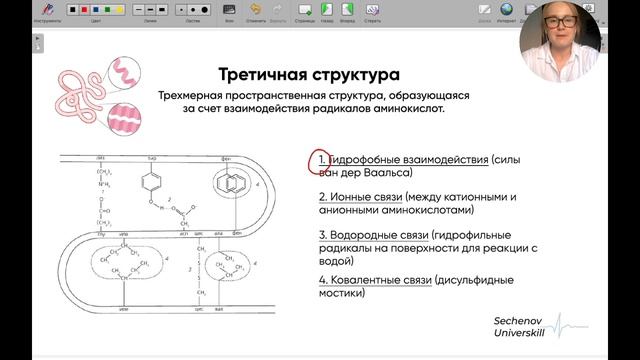The width and height of the screenshot is (640, 360).
Task: Select the yellow pen color
Action: point(119,10)
